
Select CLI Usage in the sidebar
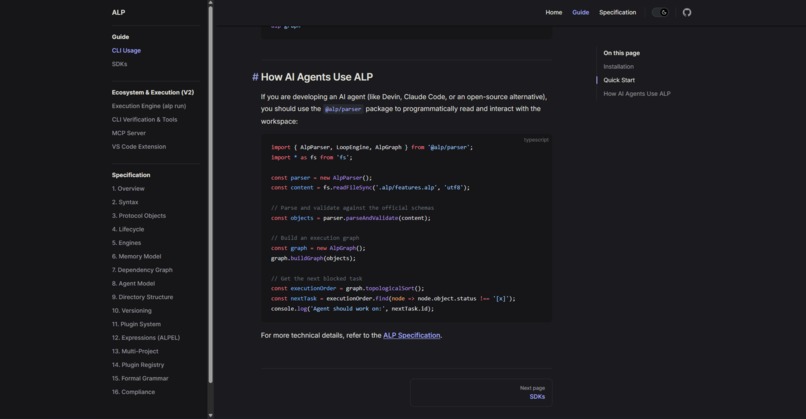coord(126,50)
